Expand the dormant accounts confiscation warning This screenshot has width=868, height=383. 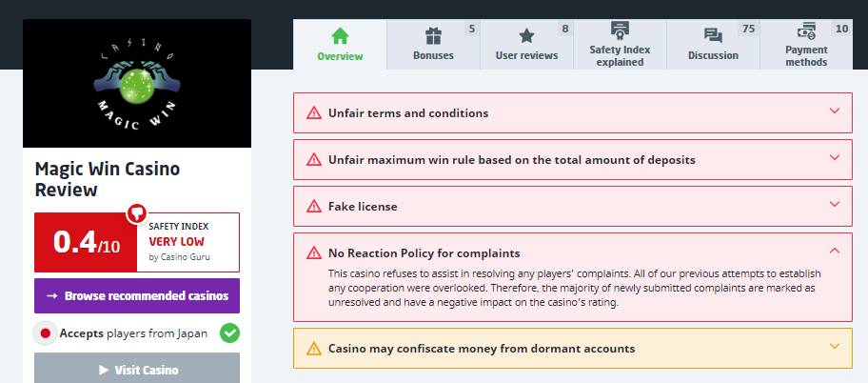(835, 347)
